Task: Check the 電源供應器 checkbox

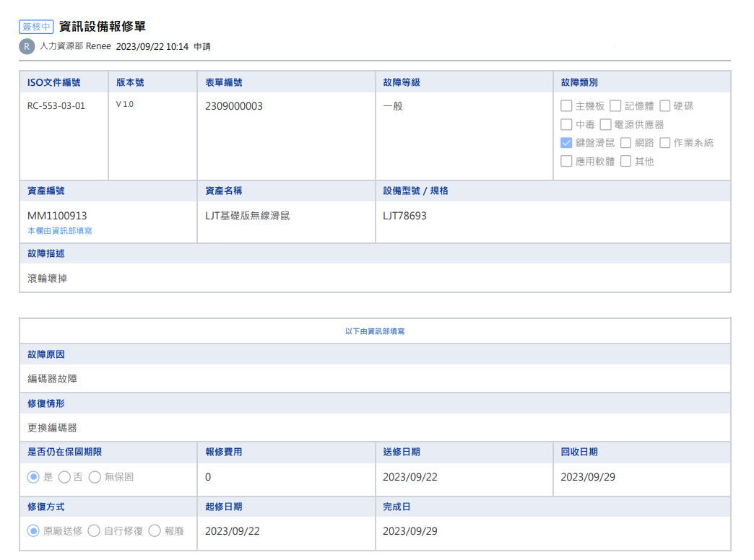Action: (606, 125)
